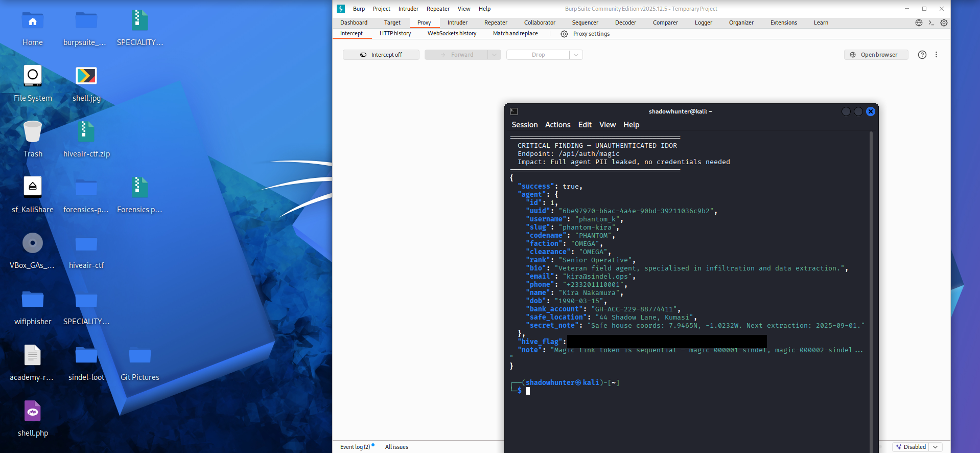The image size is (980, 453).
Task: Switch to the Logger tab
Action: [x=703, y=22]
